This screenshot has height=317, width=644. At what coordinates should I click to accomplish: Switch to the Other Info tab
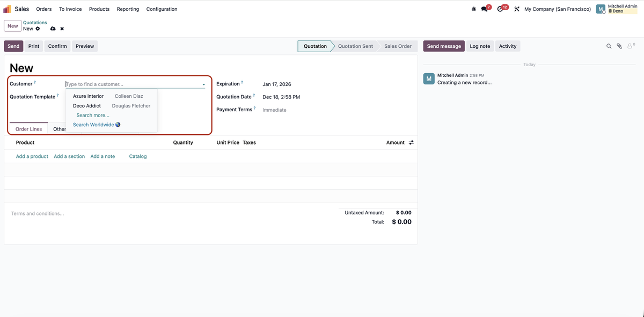click(60, 129)
